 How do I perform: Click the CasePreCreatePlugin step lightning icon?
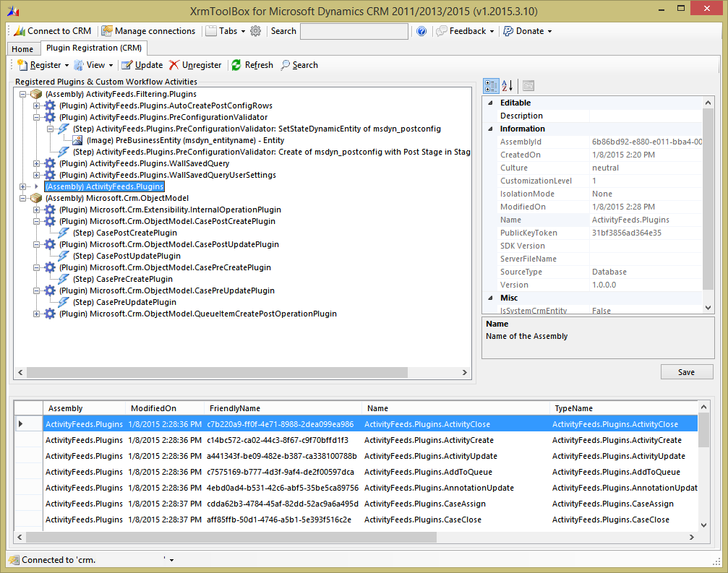[x=64, y=279]
